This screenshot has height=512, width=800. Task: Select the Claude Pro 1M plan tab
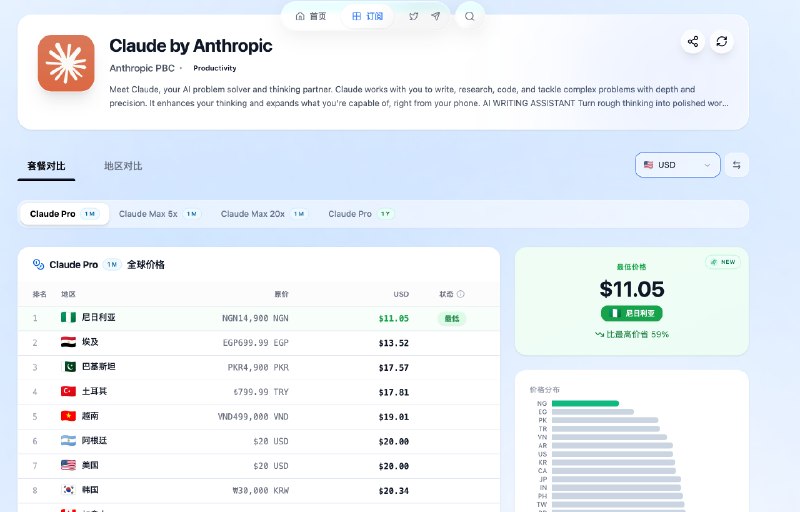click(64, 214)
